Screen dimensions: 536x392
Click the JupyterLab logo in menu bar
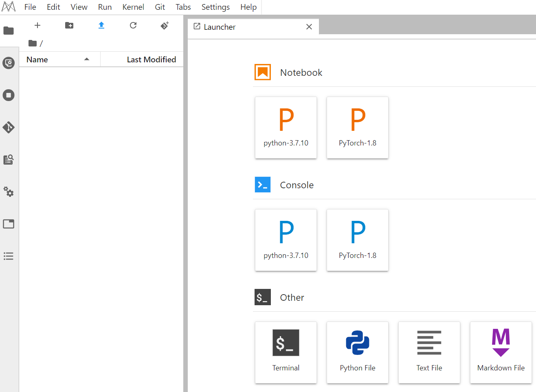(9, 7)
